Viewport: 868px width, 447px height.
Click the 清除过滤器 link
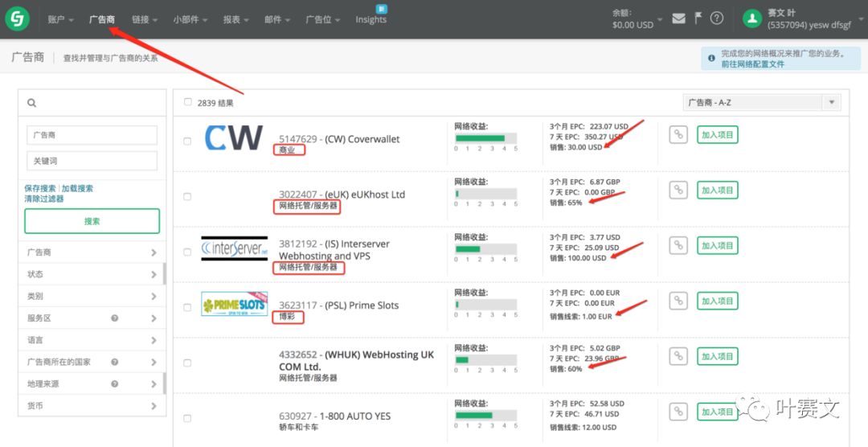pyautogui.click(x=43, y=199)
